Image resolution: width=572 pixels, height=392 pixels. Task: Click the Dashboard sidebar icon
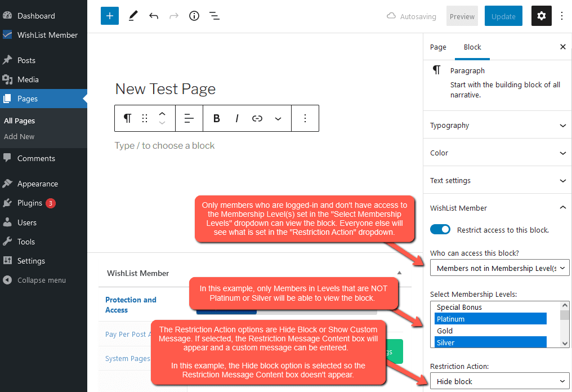coord(7,15)
